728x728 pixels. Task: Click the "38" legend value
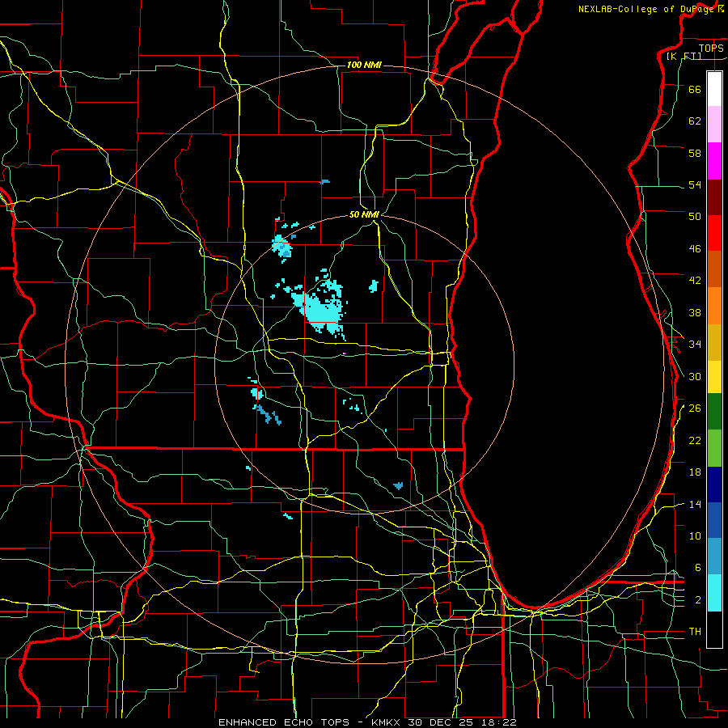(695, 312)
